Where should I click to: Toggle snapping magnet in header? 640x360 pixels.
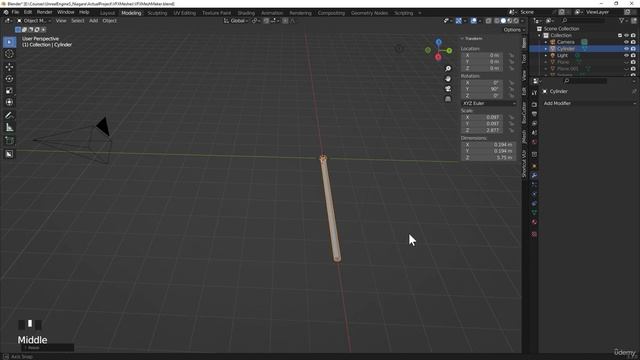point(266,21)
